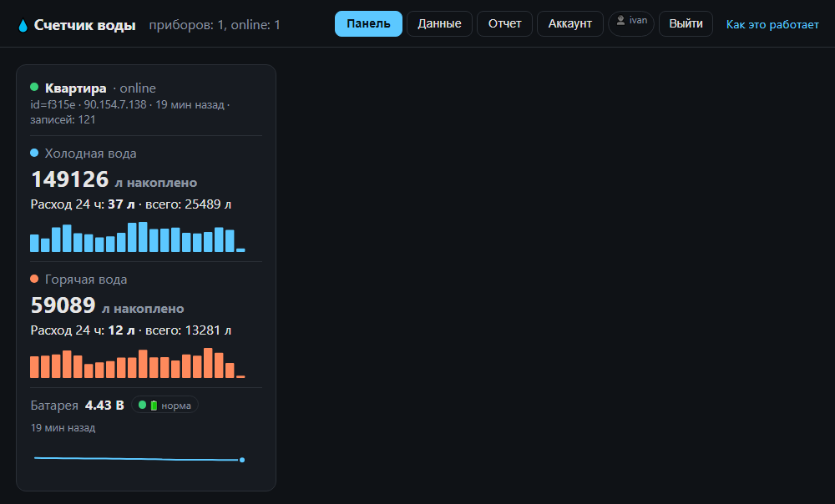This screenshot has width=835, height=504.
Task: Open the Отчет tab
Action: tap(505, 24)
